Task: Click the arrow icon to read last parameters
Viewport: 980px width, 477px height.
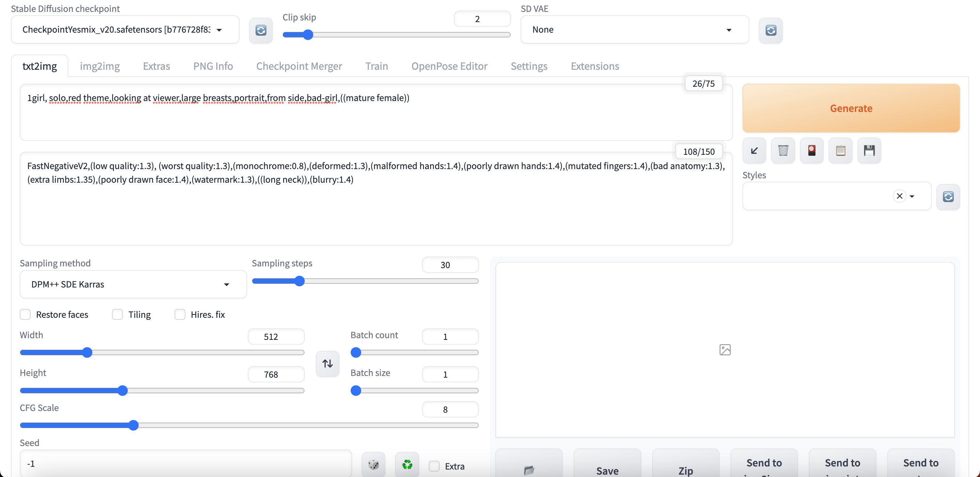Action: pos(754,151)
